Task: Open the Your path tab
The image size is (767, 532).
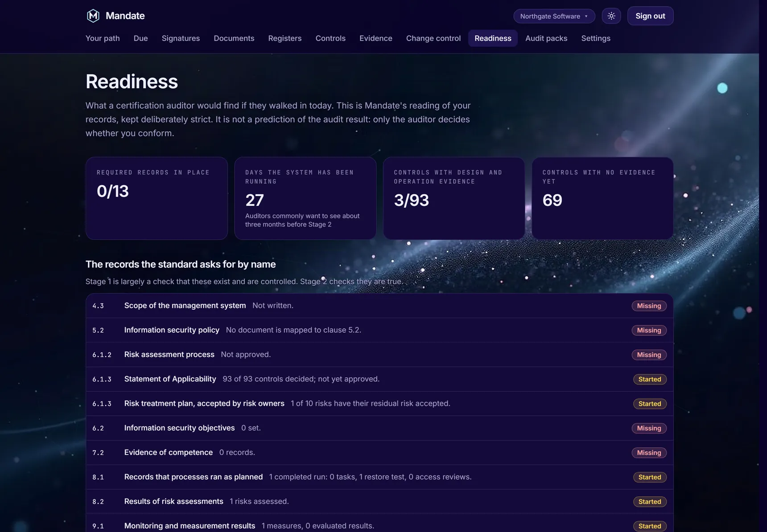Action: coord(103,38)
